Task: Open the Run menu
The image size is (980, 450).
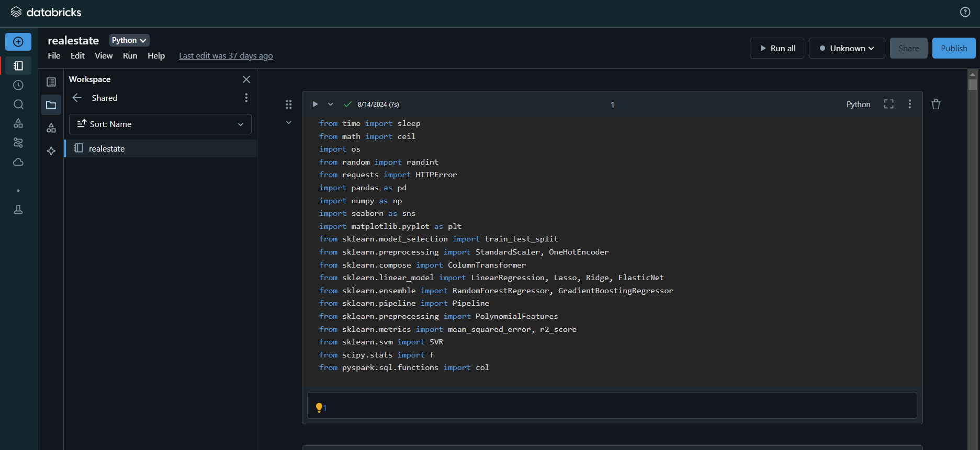Action: tap(130, 56)
